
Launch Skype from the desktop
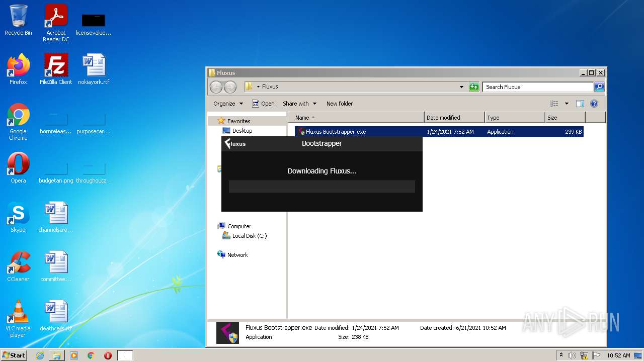[x=18, y=217]
